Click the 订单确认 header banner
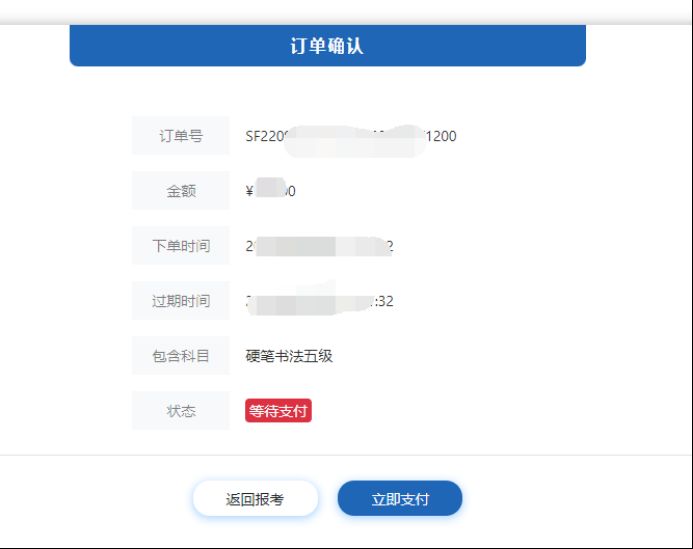 pos(327,46)
